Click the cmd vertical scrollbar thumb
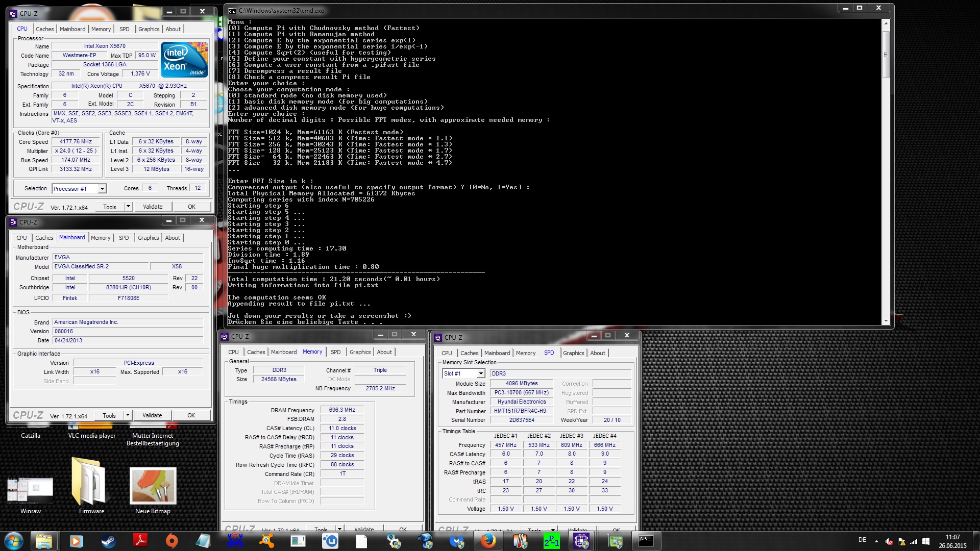The width and height of the screenshot is (980, 551). click(886, 54)
